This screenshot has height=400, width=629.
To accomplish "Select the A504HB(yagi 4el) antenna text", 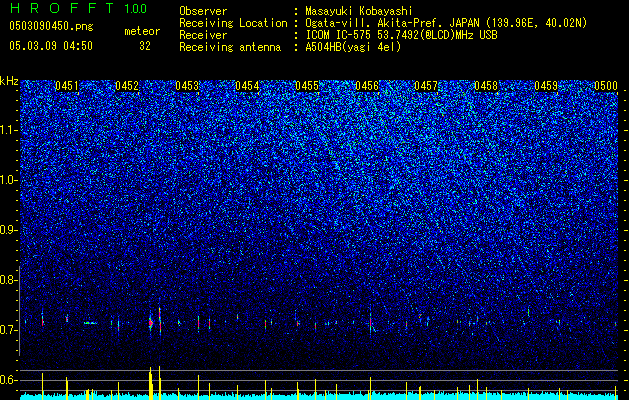I will tap(353, 47).
